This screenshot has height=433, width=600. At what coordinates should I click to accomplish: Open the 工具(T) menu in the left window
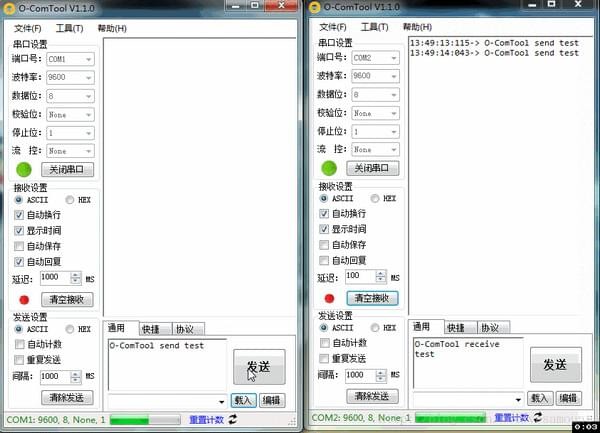coord(69,28)
